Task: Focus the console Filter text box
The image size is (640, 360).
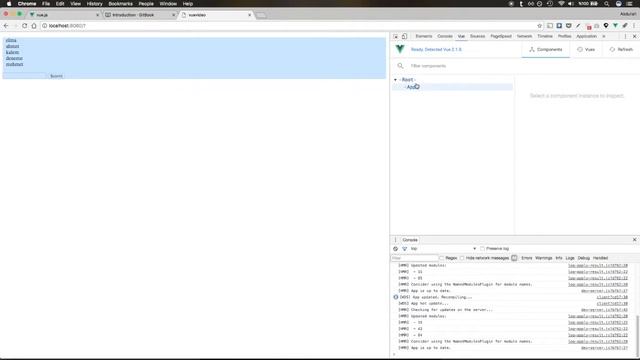Action: tap(414, 258)
